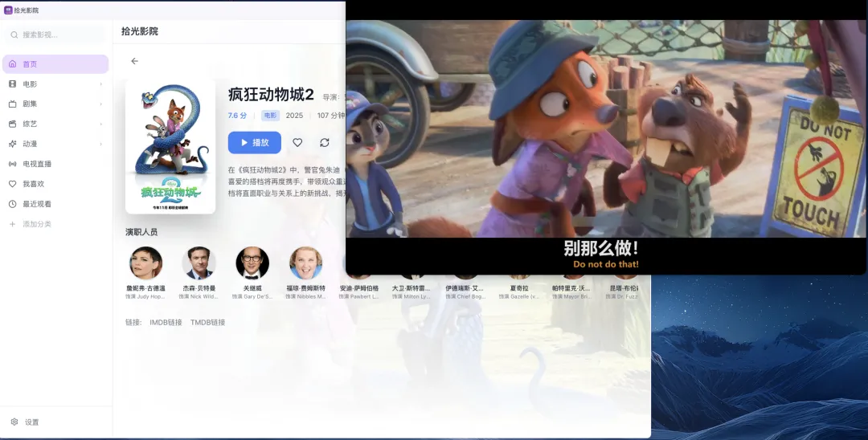Select 首页 in the sidebar
This screenshot has height=440, width=868.
[30, 64]
